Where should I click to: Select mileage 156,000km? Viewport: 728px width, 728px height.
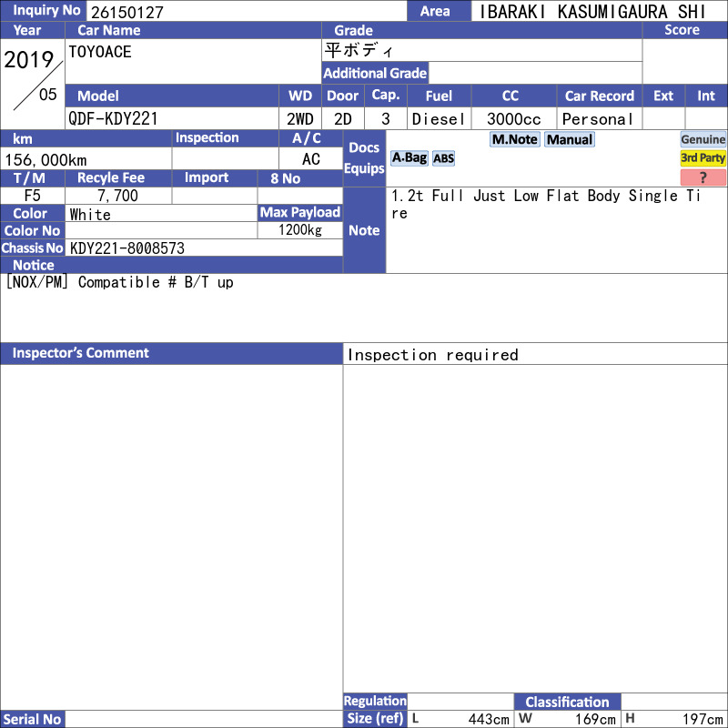pyautogui.click(x=45, y=160)
